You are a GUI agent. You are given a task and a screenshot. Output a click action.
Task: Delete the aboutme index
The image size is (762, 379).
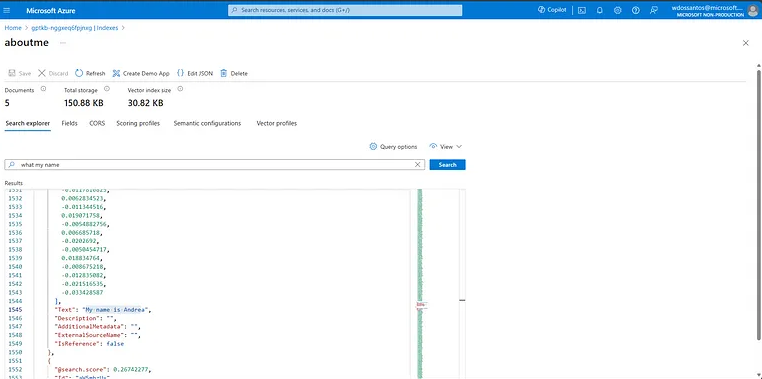coord(234,73)
